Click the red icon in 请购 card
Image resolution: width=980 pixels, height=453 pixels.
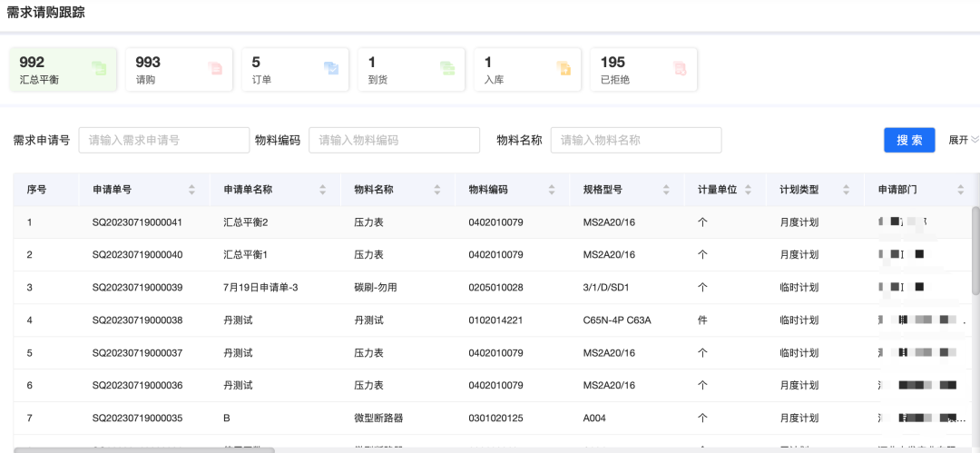coord(215,69)
